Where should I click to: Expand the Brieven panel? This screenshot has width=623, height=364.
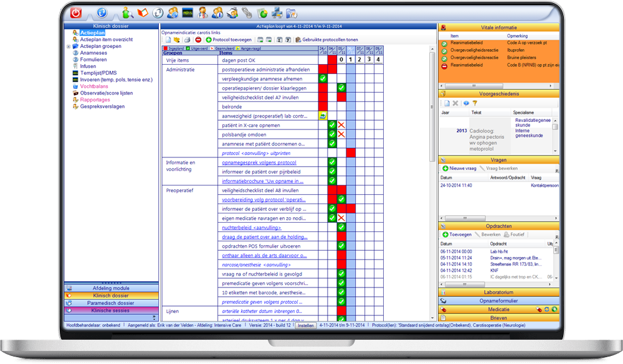coord(498,318)
